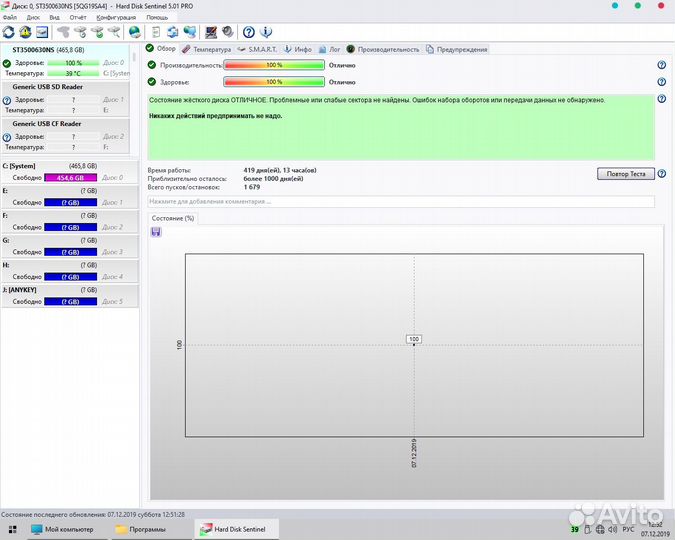Click the Здоровье 100 % gradient bar
675x540 pixels.
coord(274,82)
